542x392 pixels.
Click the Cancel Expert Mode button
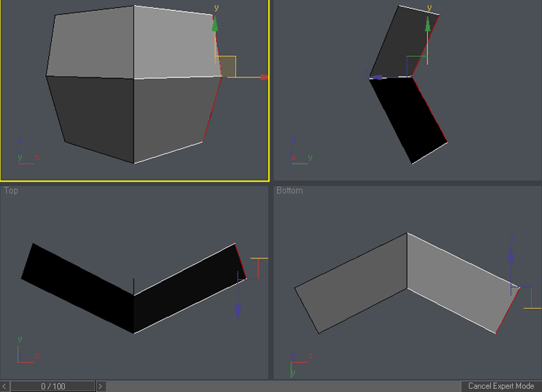(501, 386)
